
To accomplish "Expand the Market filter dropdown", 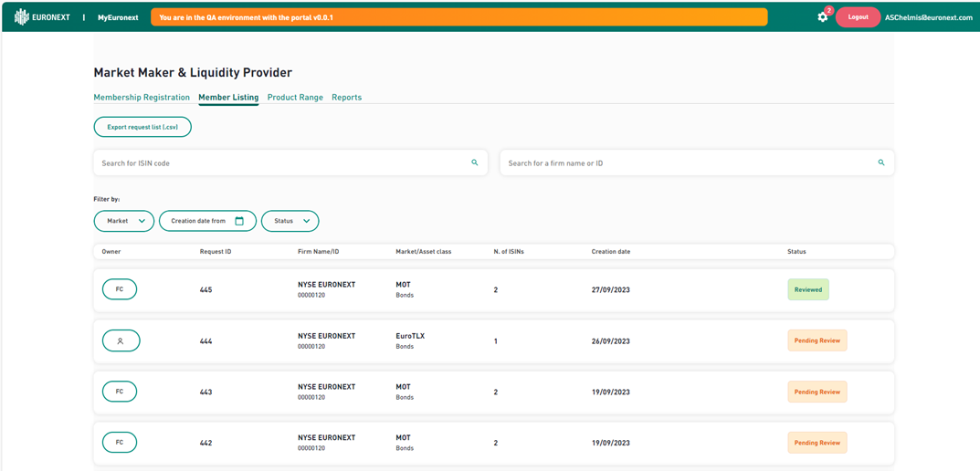I will (x=123, y=221).
